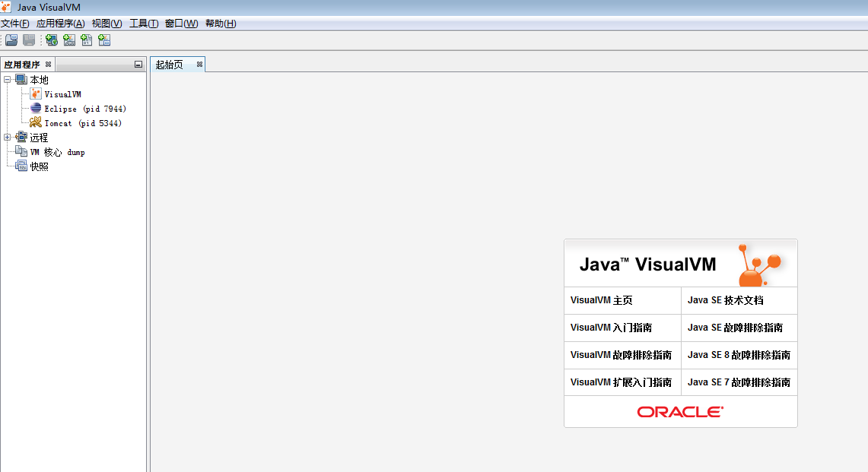Open the 应用程序(A) menu
This screenshot has width=868, height=472.
[61, 24]
